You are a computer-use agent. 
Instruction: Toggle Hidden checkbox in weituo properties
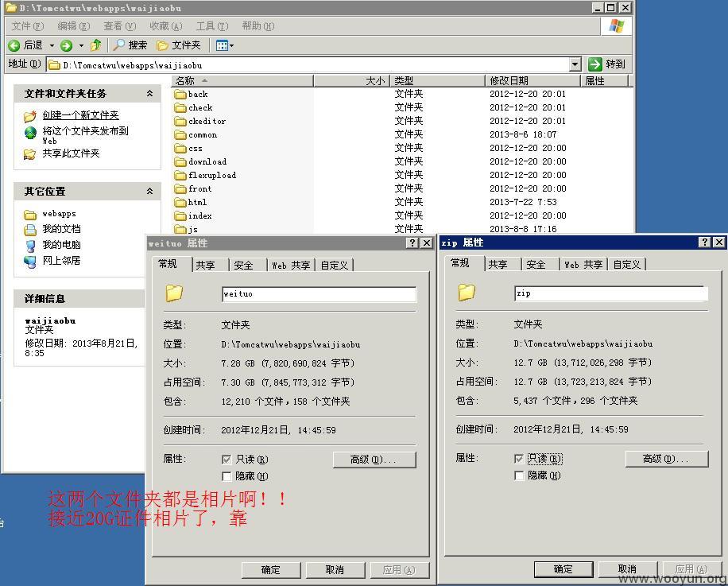(x=227, y=476)
